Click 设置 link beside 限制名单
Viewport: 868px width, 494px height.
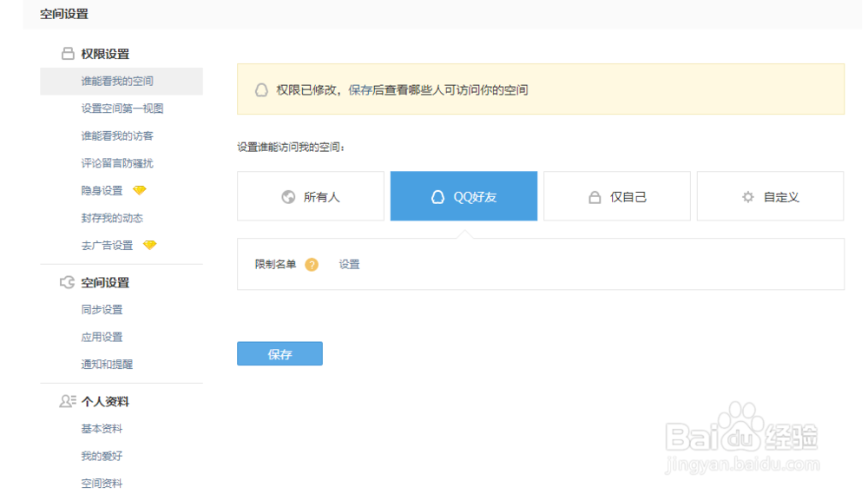349,265
